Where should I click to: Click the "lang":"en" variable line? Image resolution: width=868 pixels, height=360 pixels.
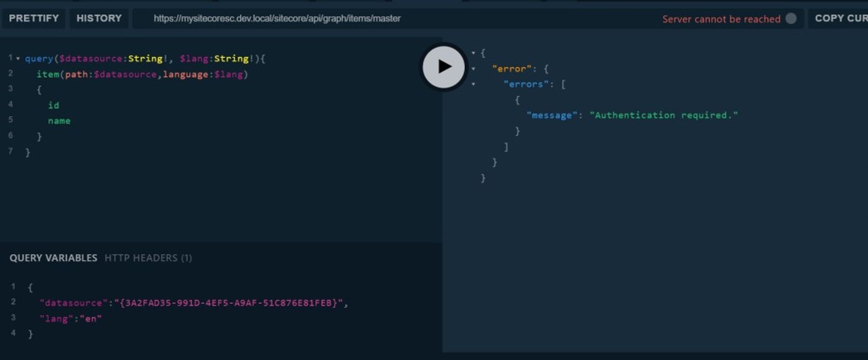pos(70,319)
